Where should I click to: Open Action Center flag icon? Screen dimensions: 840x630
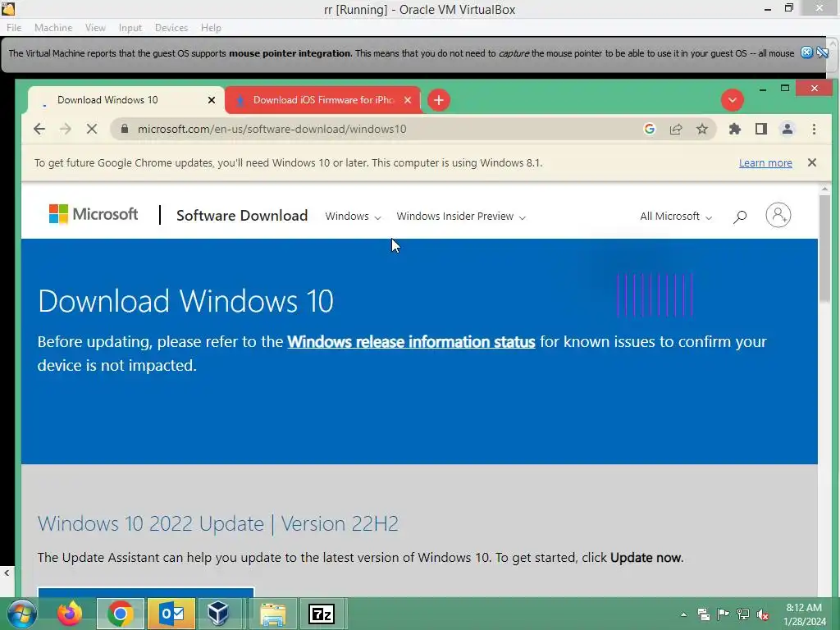(x=724, y=614)
